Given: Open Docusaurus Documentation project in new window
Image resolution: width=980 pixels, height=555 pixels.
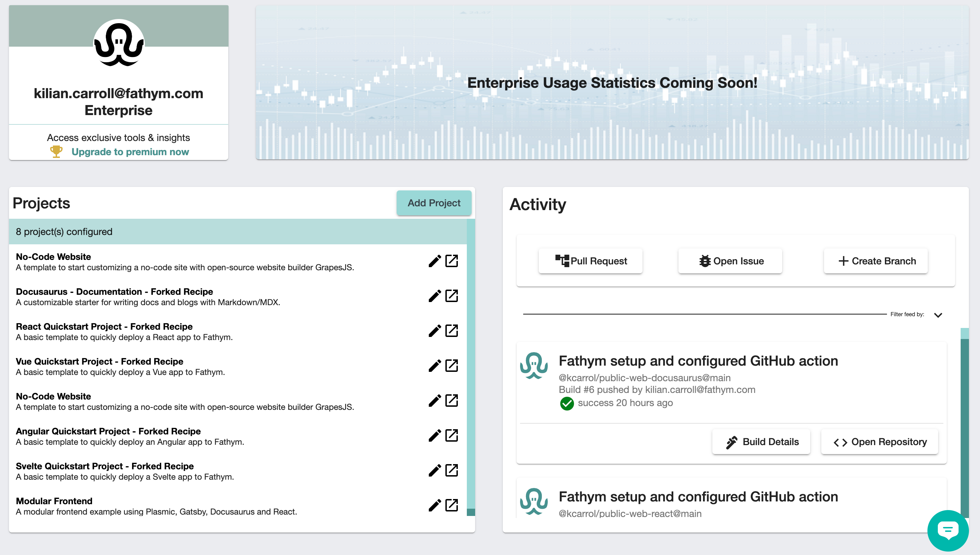Looking at the screenshot, I should click(452, 296).
